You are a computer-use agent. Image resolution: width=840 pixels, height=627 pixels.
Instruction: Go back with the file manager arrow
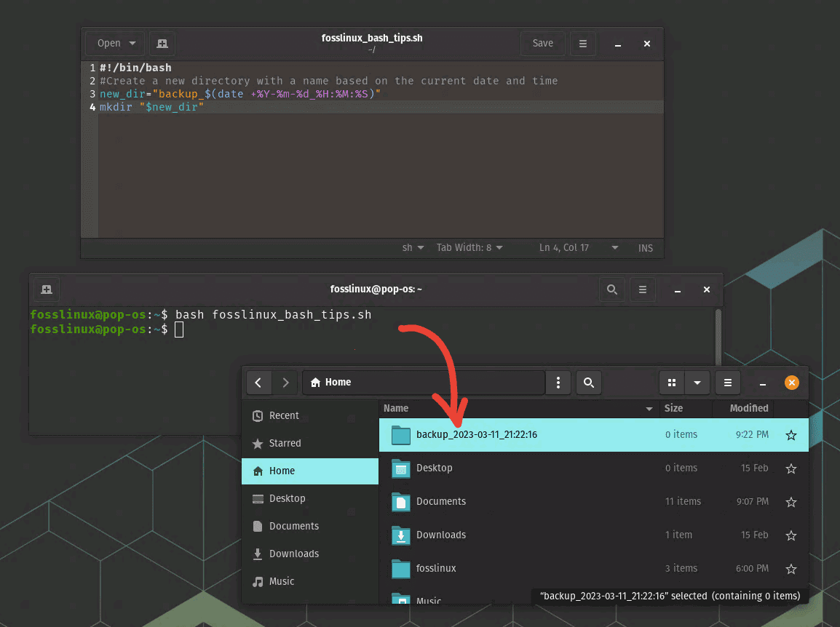pos(258,383)
